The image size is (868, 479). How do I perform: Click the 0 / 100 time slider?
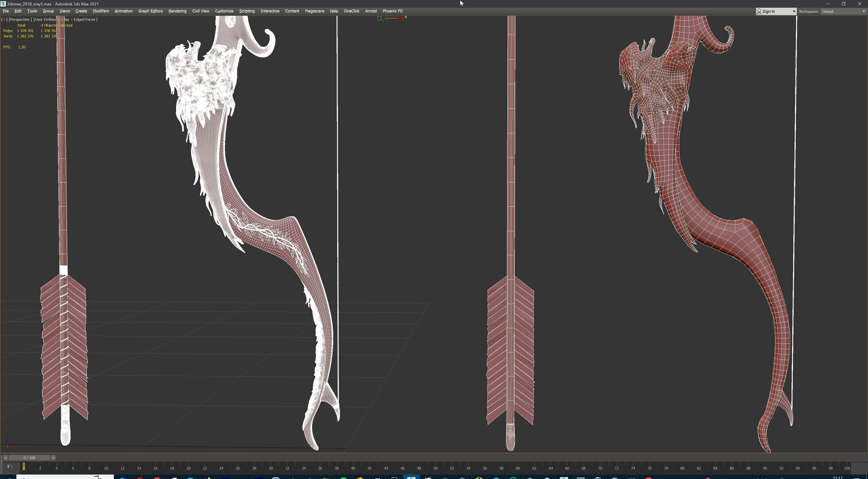(29, 458)
